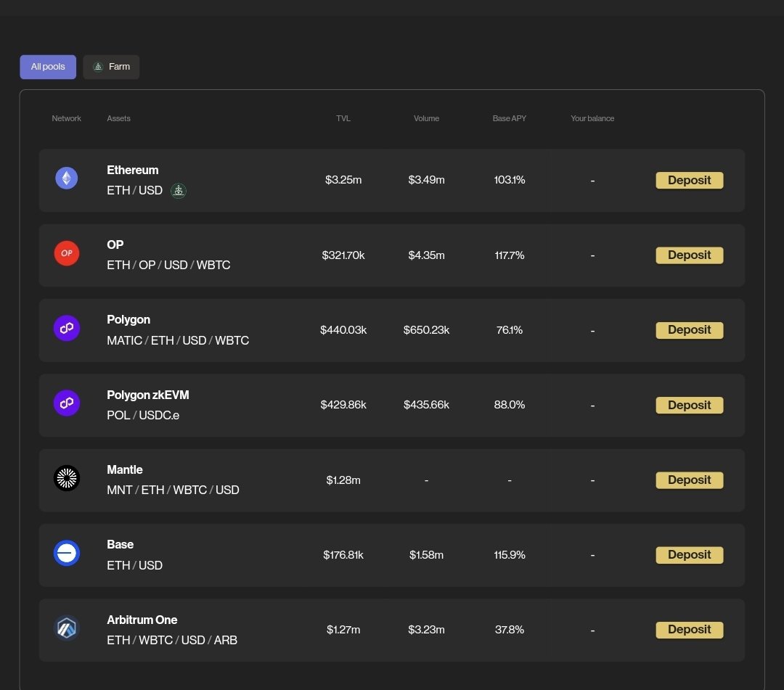Image resolution: width=784 pixels, height=690 pixels.
Task: Open the Arbitrum One pool name
Action: [x=142, y=620]
